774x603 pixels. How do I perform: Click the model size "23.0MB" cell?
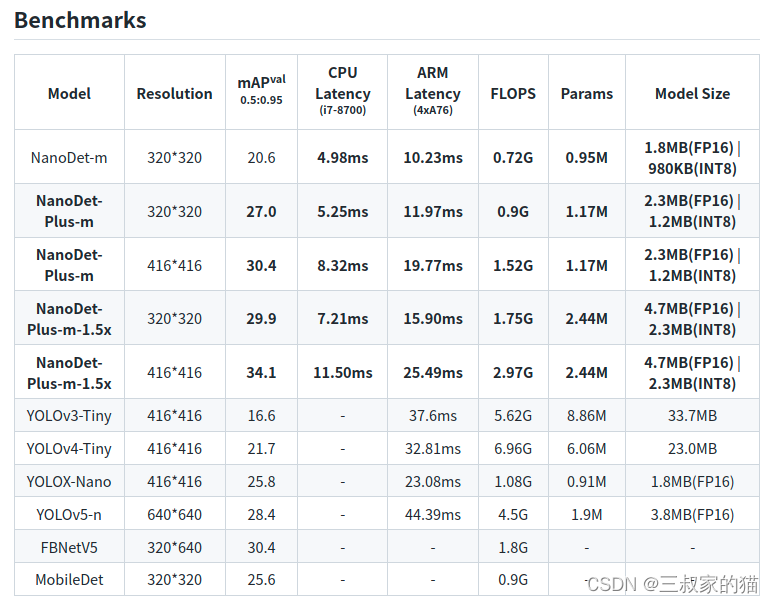pyautogui.click(x=692, y=449)
